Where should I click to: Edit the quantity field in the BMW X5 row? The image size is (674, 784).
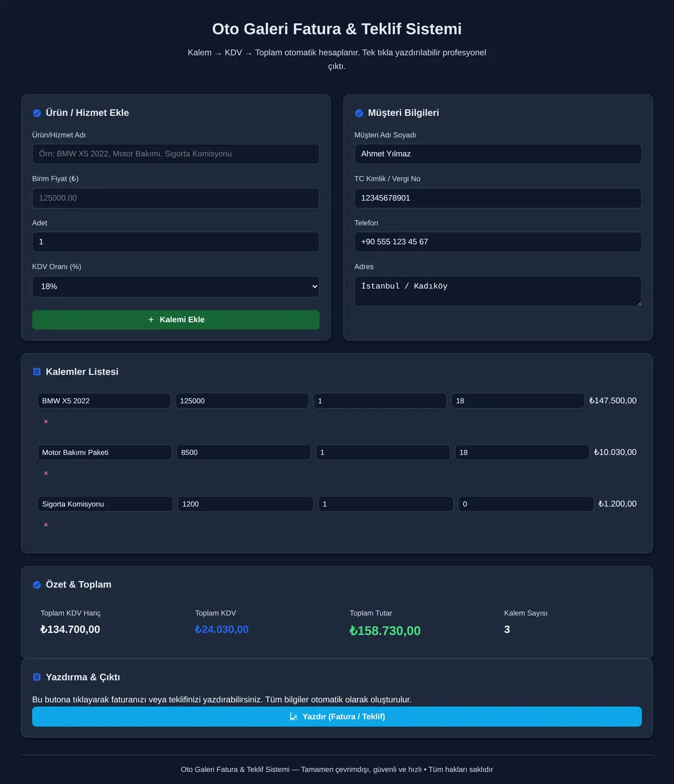(x=380, y=400)
